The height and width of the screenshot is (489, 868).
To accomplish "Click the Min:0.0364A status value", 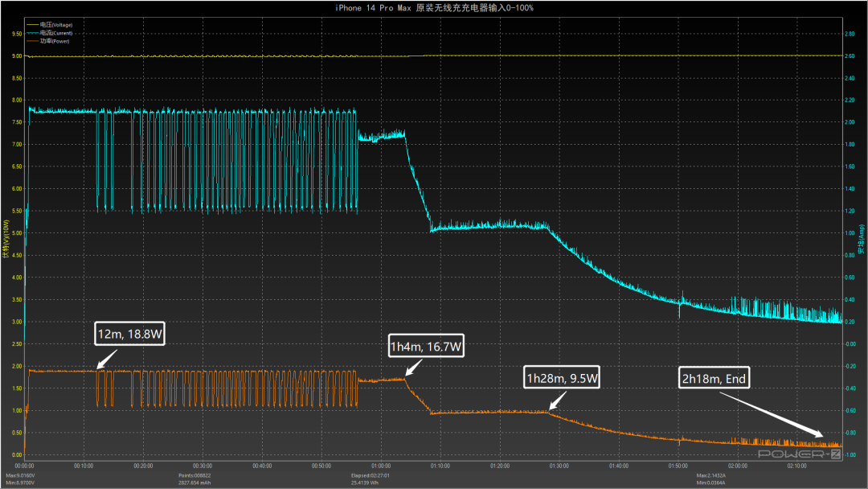I will click(x=710, y=483).
